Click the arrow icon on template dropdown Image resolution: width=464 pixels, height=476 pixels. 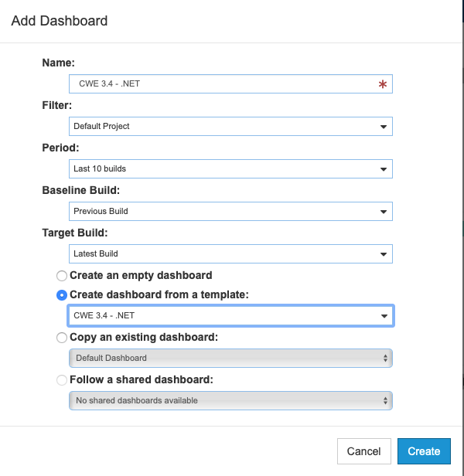[384, 316]
